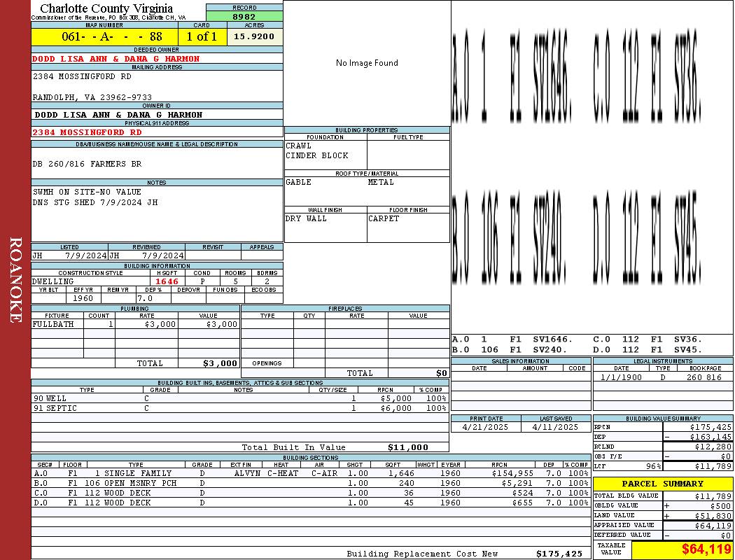Select APPRAISED VALUE $64,119

point(713,526)
